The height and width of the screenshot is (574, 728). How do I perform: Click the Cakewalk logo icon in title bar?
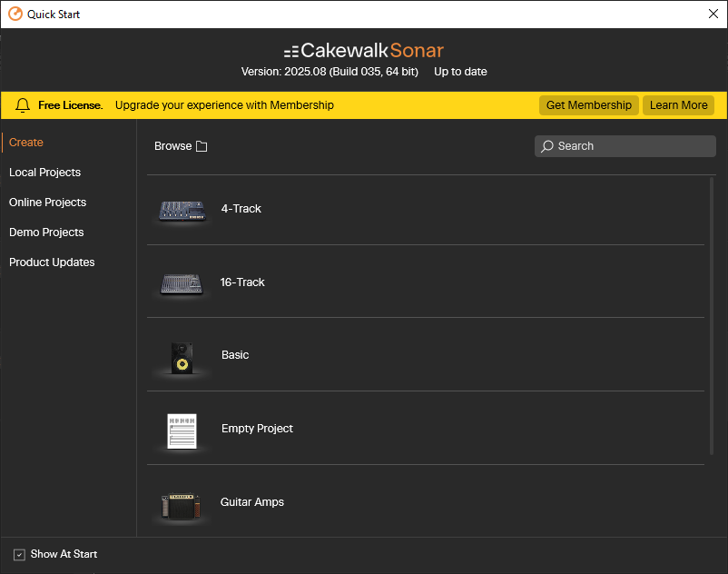(x=15, y=14)
